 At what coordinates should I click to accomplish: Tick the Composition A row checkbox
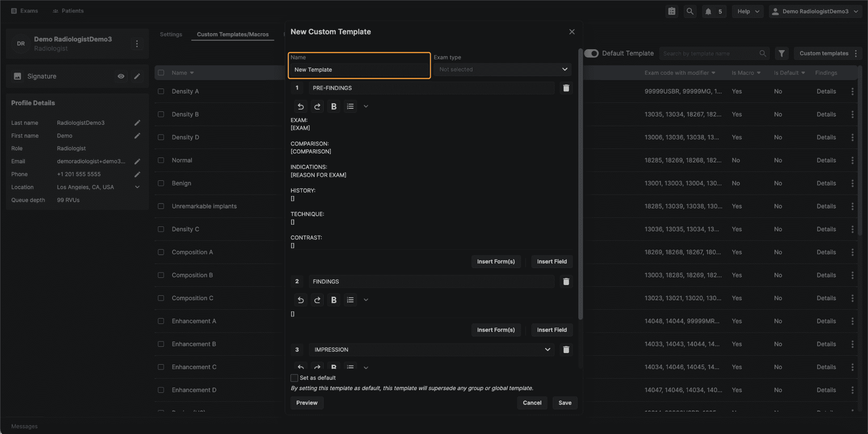[x=161, y=252]
